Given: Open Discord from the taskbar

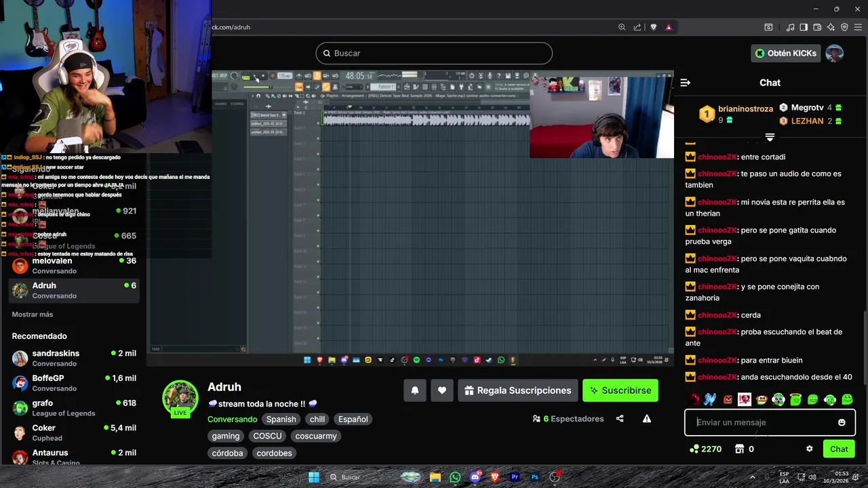Looking at the screenshot, I should (475, 477).
